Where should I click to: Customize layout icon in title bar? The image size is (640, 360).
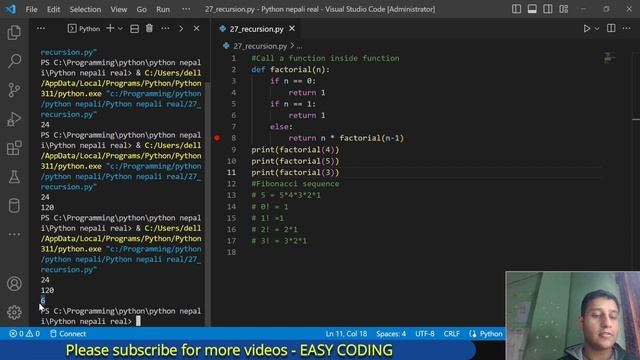(x=564, y=9)
